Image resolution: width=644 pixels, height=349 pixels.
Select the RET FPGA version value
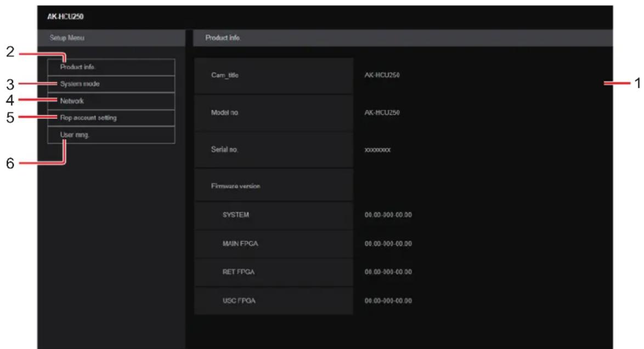click(388, 272)
